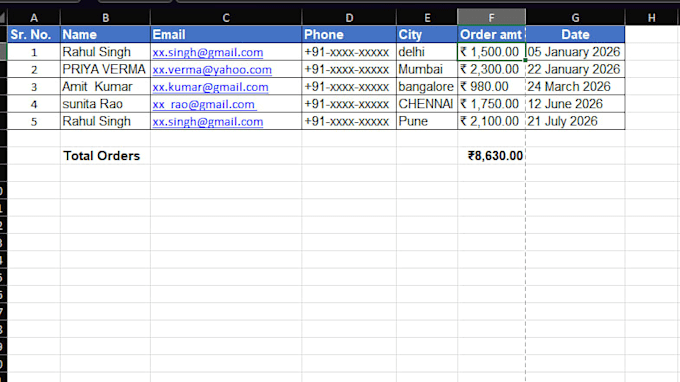Select Rahul Singh cell in serial 5 row
Screen dimensions: 680x382
click(105, 121)
